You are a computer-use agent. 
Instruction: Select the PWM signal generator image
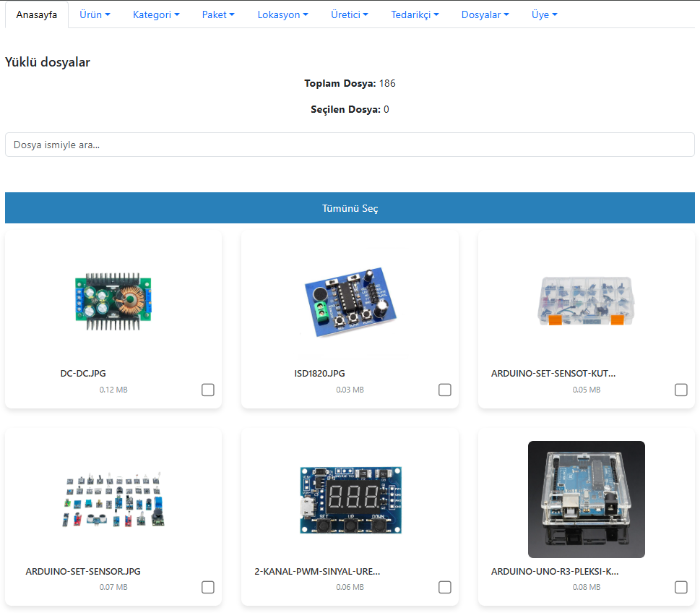click(x=350, y=500)
